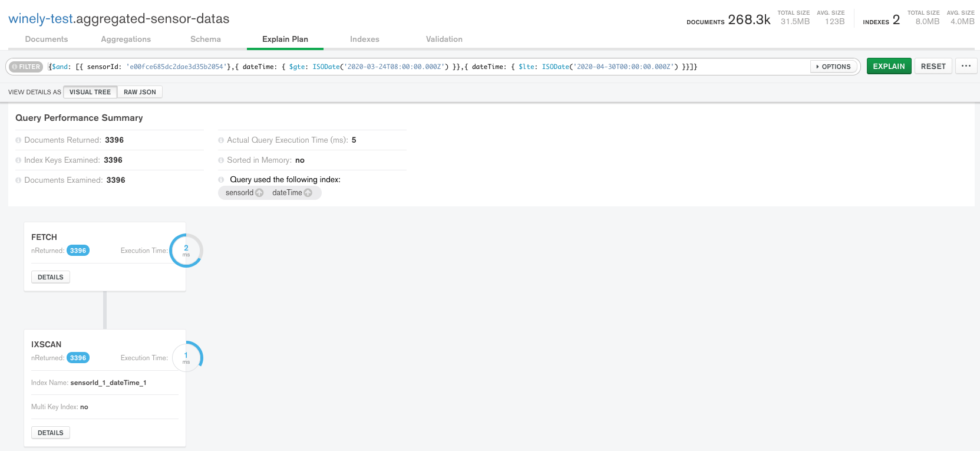Expand Details of the FETCH stage
980x451 pixels.
51,277
